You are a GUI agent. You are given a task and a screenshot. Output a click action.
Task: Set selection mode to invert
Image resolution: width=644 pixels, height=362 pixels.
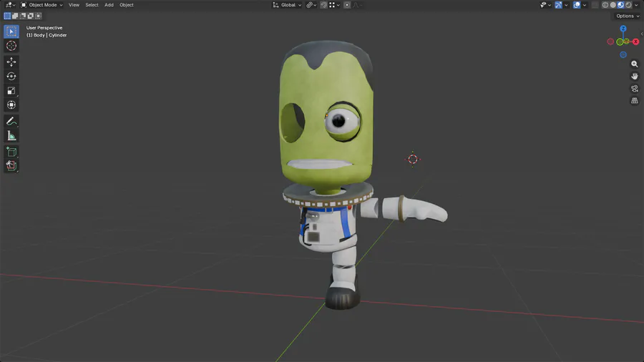(x=31, y=16)
